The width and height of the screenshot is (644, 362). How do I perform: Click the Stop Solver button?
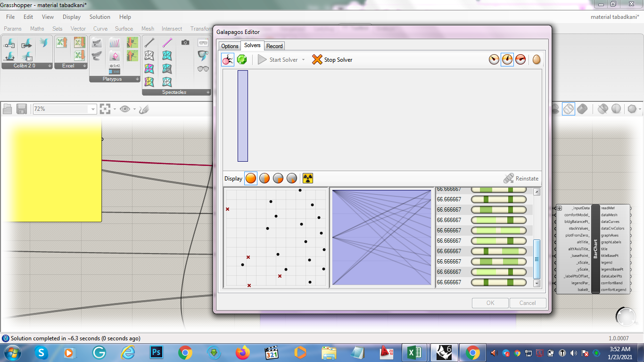click(332, 60)
